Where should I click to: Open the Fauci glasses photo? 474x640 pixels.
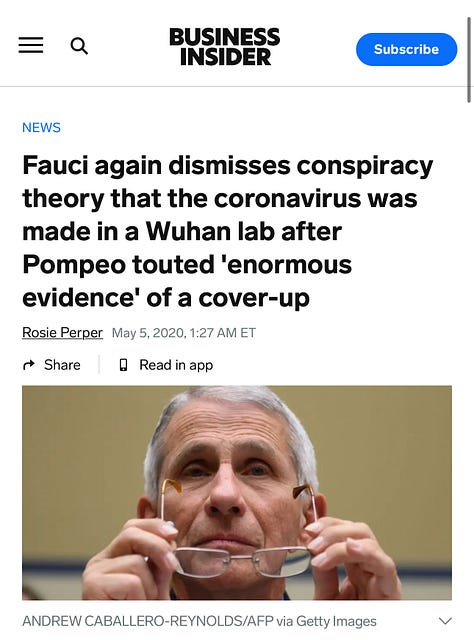coord(237,492)
